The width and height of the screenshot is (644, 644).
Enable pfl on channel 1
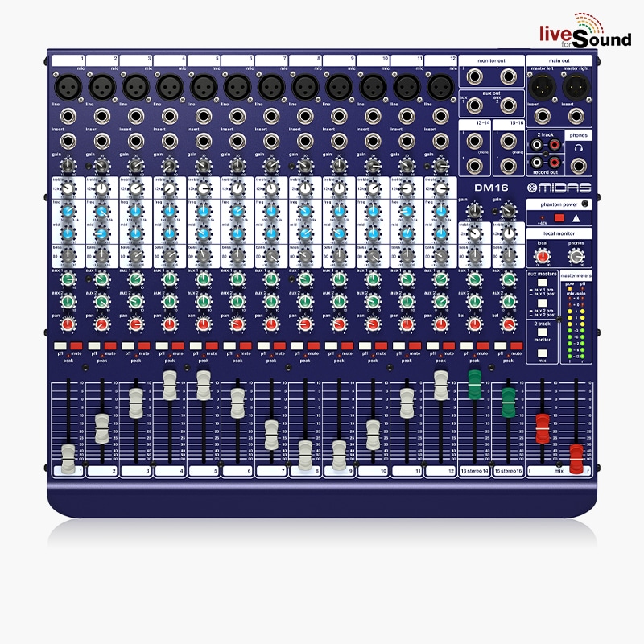coord(60,346)
